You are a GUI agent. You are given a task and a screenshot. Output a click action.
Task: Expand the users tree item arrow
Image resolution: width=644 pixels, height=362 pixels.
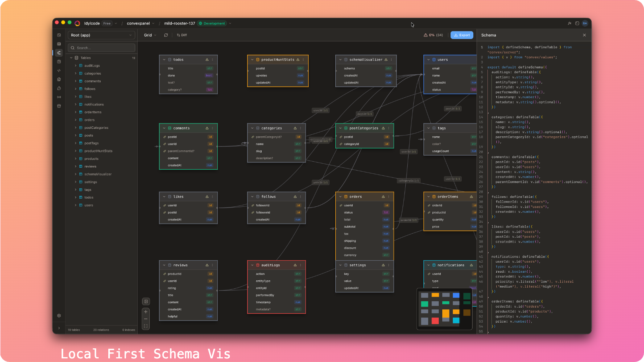[x=75, y=205]
